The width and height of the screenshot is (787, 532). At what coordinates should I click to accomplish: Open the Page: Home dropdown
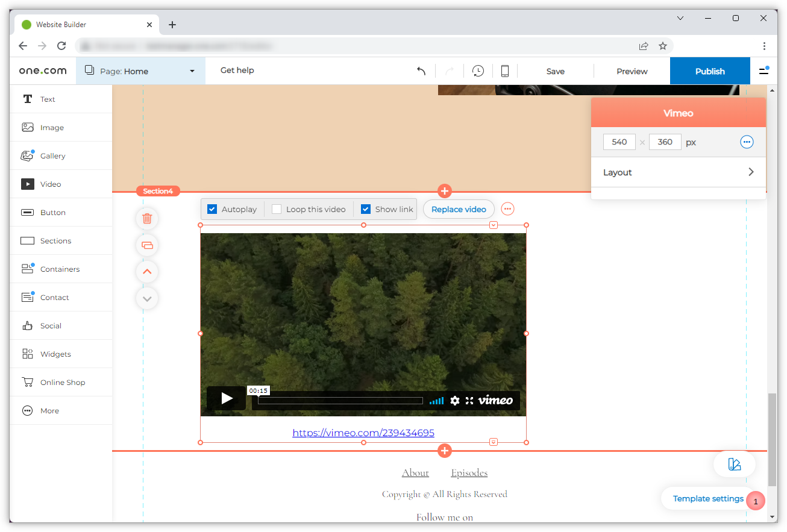[140, 70]
